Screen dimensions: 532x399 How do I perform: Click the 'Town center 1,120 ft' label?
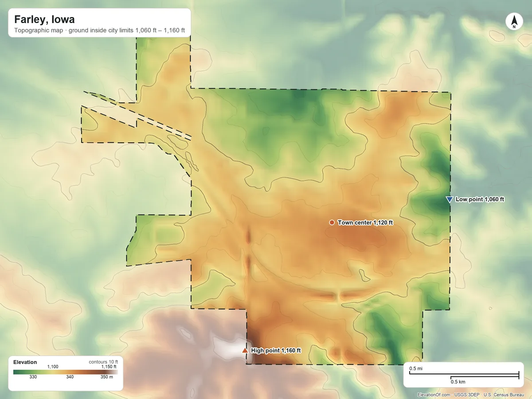[x=365, y=223]
